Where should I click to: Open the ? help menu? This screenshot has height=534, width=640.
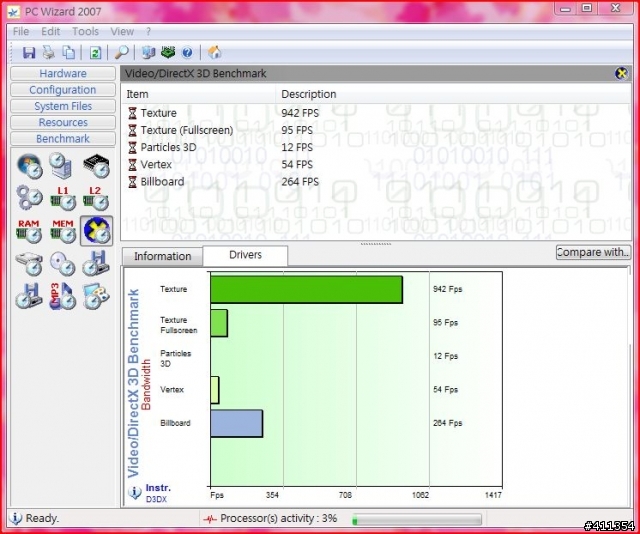click(149, 31)
